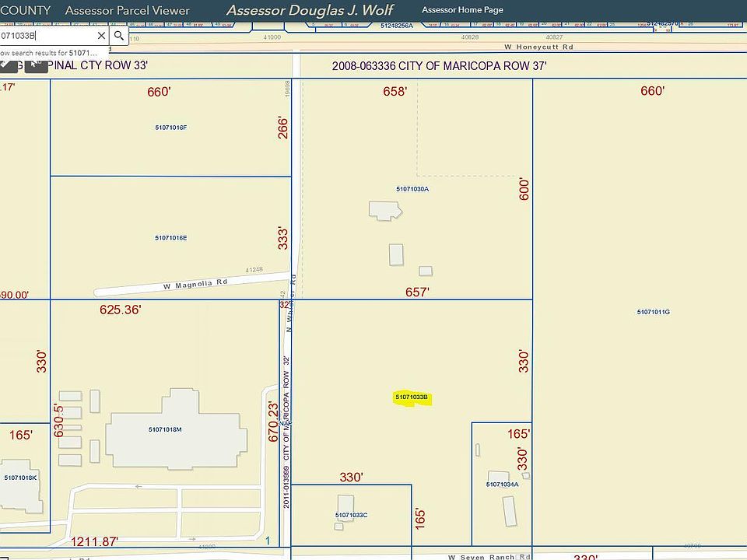Screen dimensions: 747x560
Task: Click the 266' dimension label
Action: [x=283, y=128]
